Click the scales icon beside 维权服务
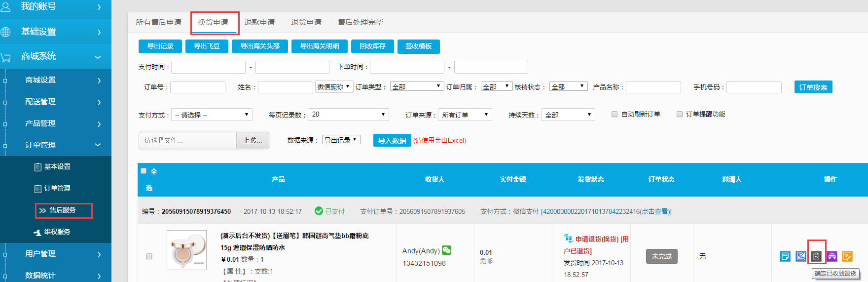 tap(37, 232)
